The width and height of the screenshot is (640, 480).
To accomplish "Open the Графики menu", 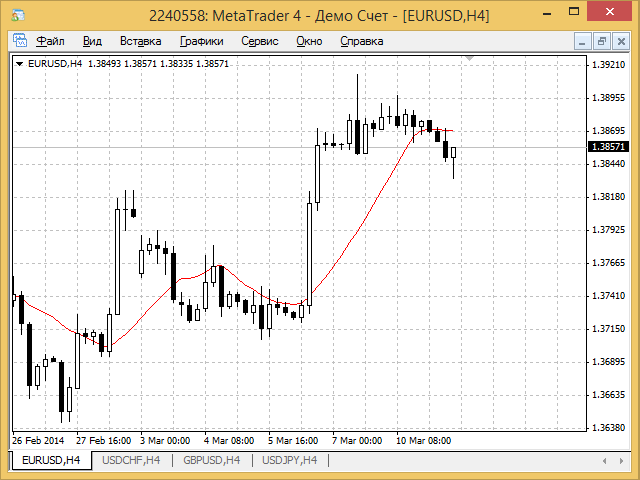I will click(202, 41).
